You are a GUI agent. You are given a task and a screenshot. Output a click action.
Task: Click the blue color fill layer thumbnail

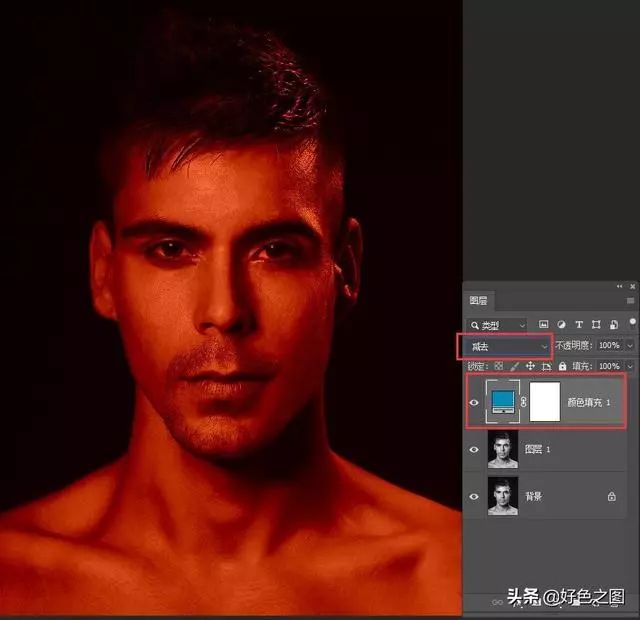(501, 399)
